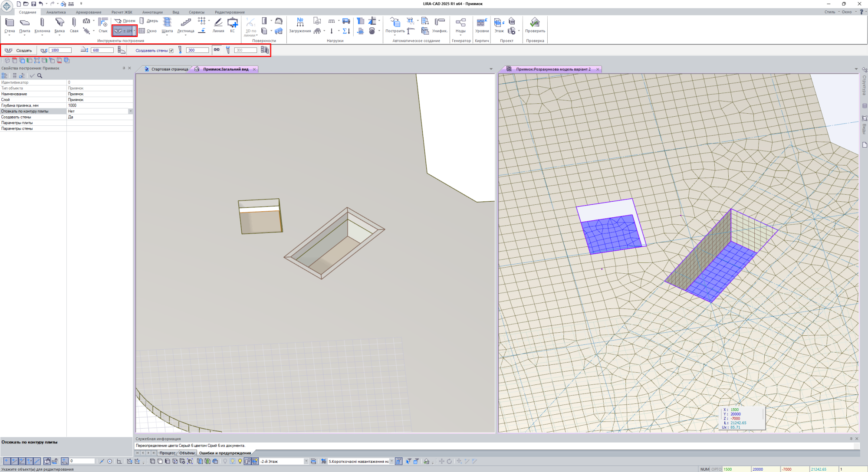Switch to the Армирование ribbon tab
The height and width of the screenshot is (472, 868).
pyautogui.click(x=89, y=12)
